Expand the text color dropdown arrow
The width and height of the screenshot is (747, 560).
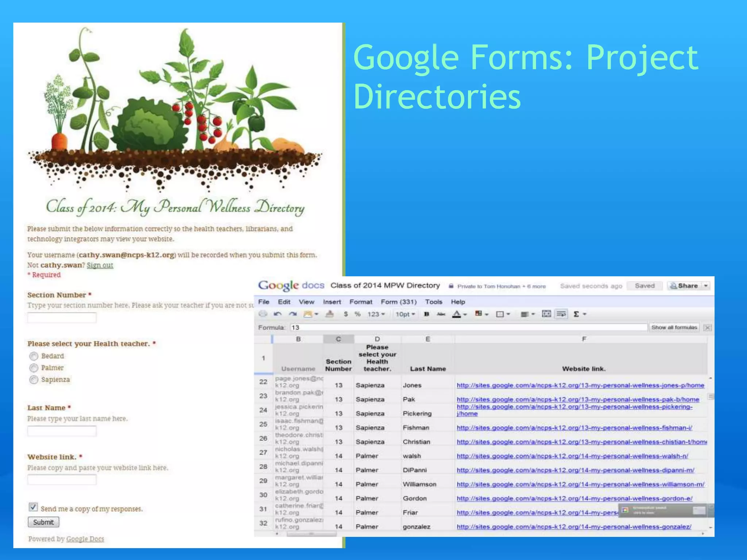[465, 314]
